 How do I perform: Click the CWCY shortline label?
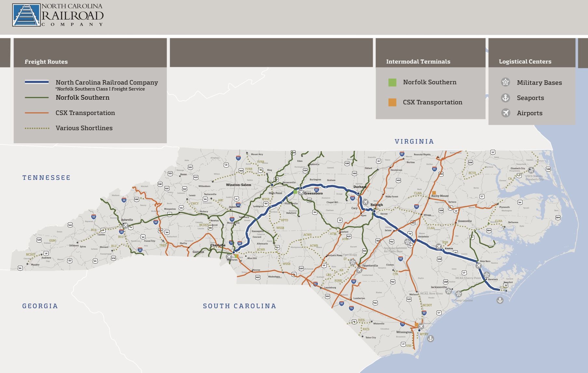point(194,204)
